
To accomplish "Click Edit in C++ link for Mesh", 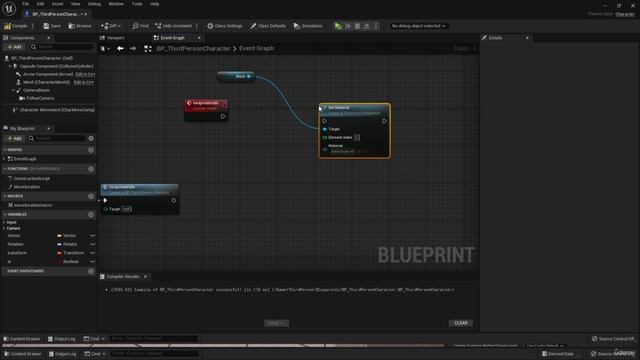I will (84, 82).
